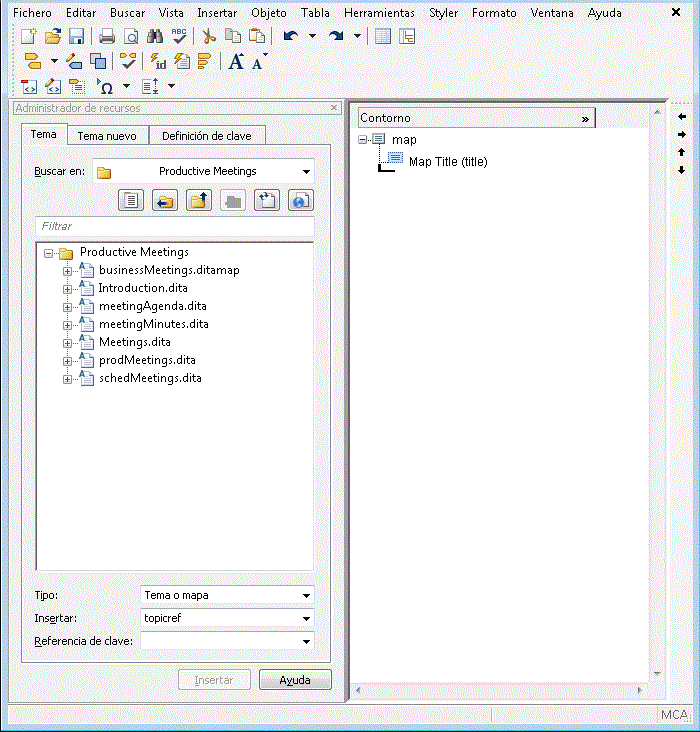Click the lightning id icon
This screenshot has height=732, width=700.
pos(158,61)
